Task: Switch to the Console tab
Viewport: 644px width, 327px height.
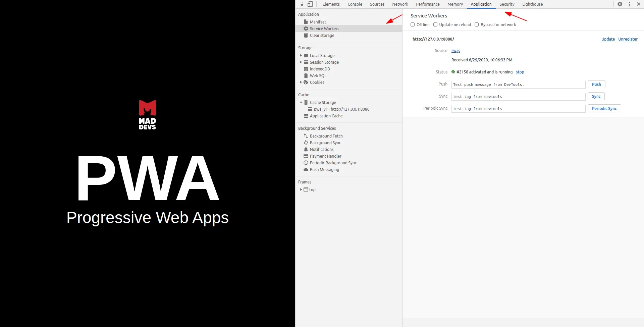Action: point(355,4)
